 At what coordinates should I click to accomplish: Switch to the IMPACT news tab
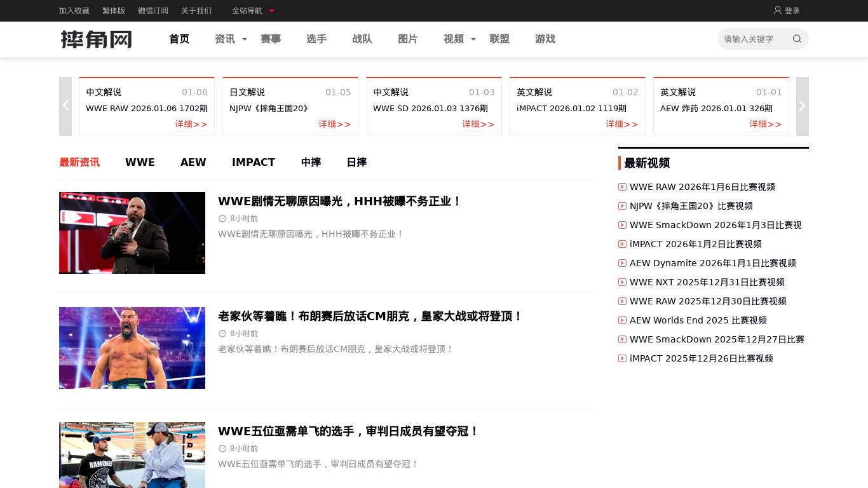[254, 162]
